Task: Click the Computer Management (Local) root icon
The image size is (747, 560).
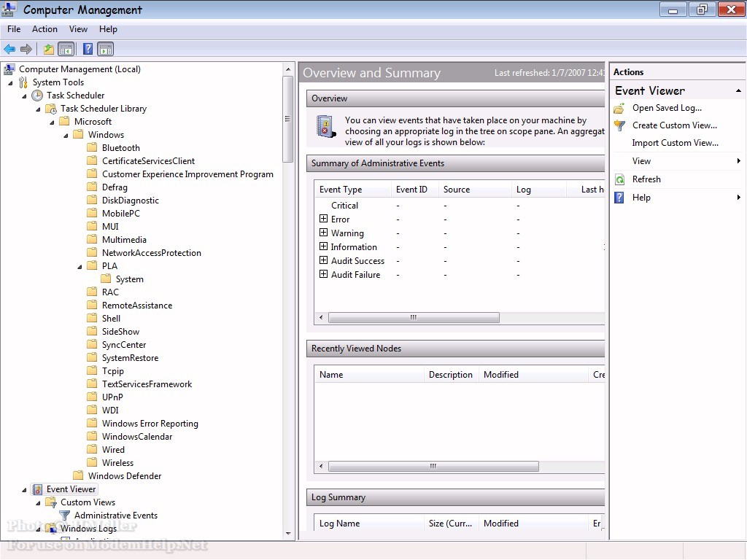Action: pyautogui.click(x=9, y=69)
